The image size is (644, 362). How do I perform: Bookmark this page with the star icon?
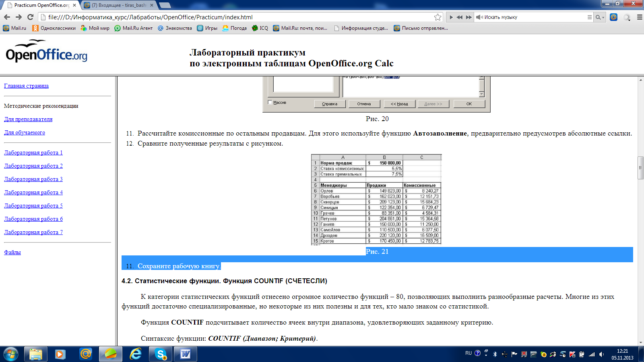[x=438, y=17]
